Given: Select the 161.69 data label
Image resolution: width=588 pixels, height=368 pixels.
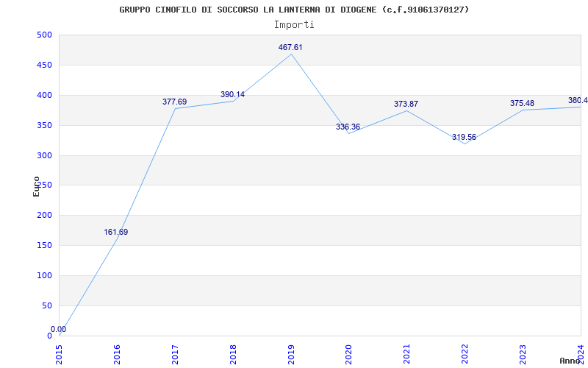Looking at the screenshot, I should tap(116, 232).
